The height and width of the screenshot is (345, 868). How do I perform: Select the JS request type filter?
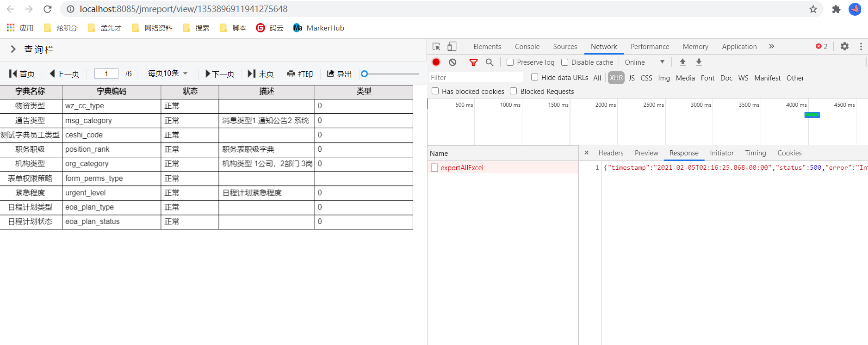[x=632, y=78]
